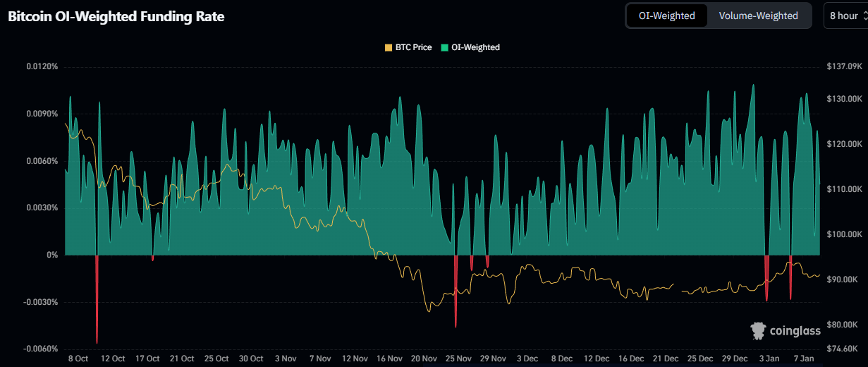Click the $120.00K price axis label
The width and height of the screenshot is (868, 367).
(844, 144)
